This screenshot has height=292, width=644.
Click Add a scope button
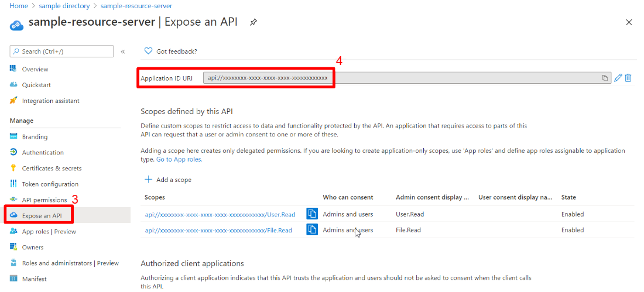pos(168,180)
